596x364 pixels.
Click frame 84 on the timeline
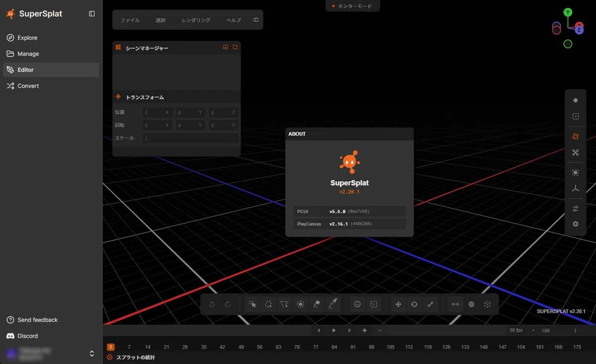point(334,347)
